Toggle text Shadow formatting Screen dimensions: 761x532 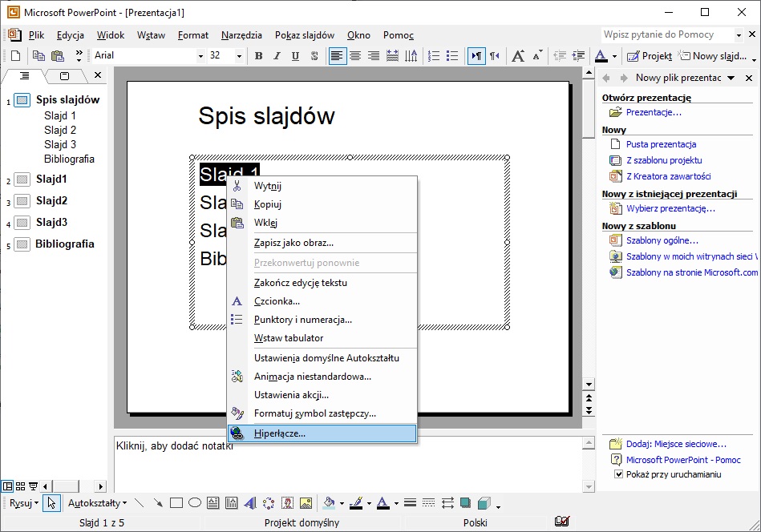(314, 56)
